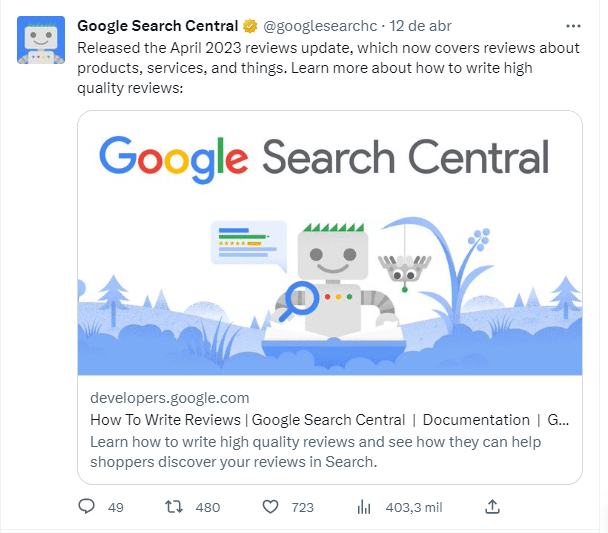Click the 403,3 mil views count
The image size is (608, 533).
point(413,507)
